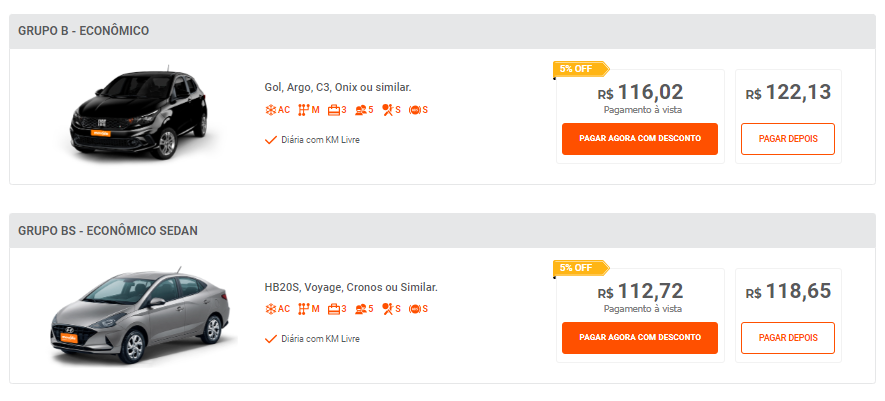
Task: Choose Pagar Depois for R$ 118,65
Action: 788,338
